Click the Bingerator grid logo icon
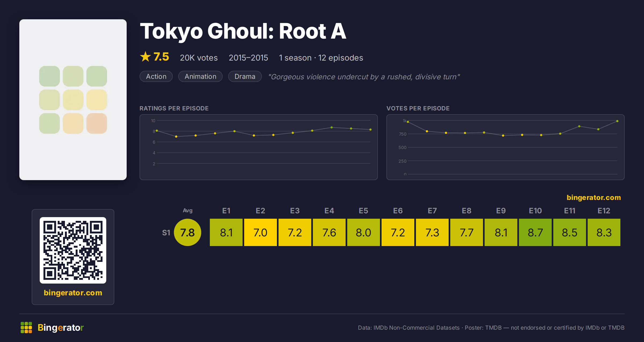Image resolution: width=644 pixels, height=342 pixels. pyautogui.click(x=26, y=328)
